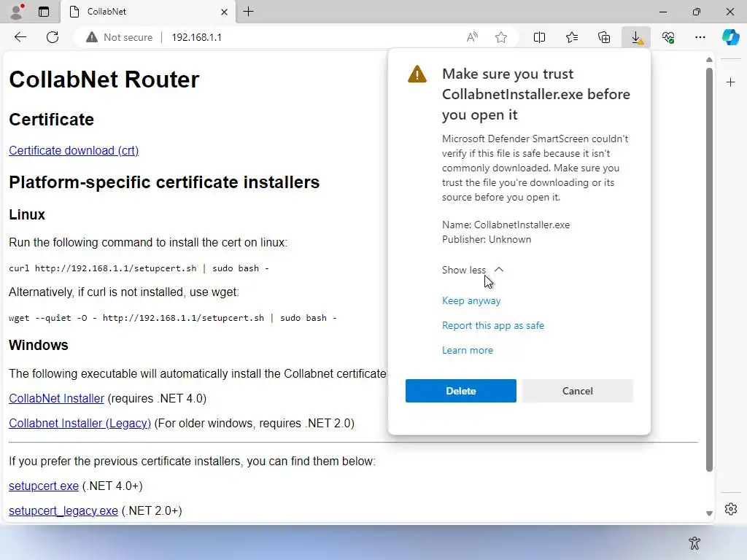This screenshot has height=560, width=747.
Task: Click the curl setupcert.sh command text
Action: coord(139,268)
